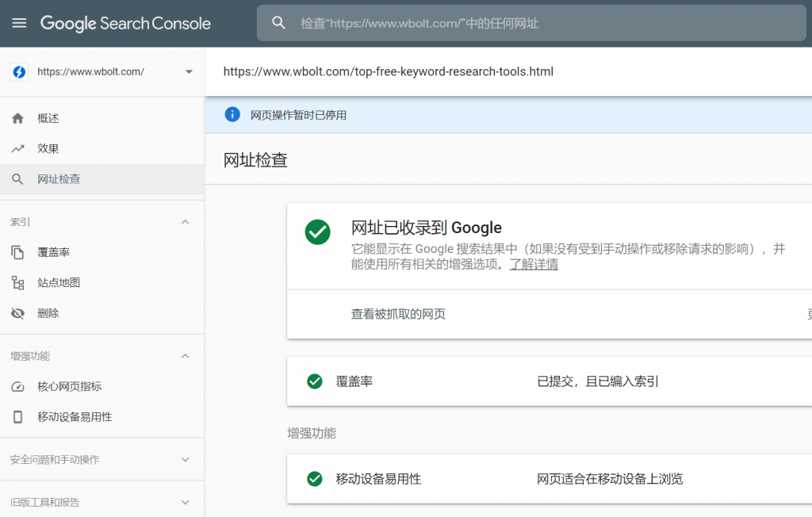Collapse the 增强功能 sidebar section
This screenshot has width=812, height=517.
pos(186,356)
